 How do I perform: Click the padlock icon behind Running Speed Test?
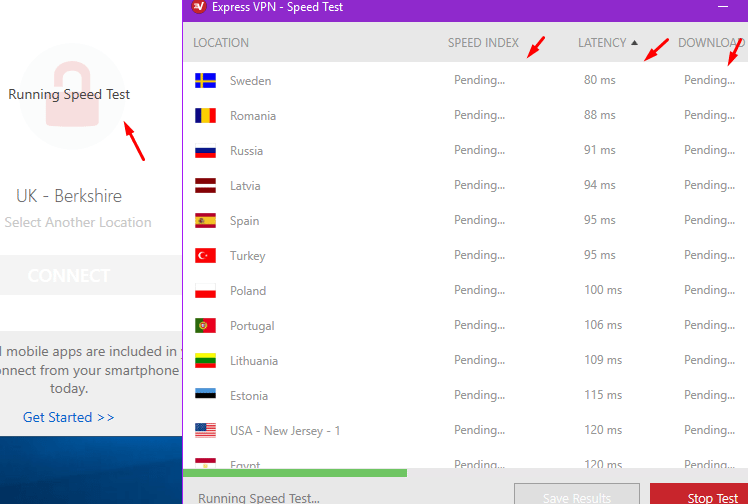(72, 94)
